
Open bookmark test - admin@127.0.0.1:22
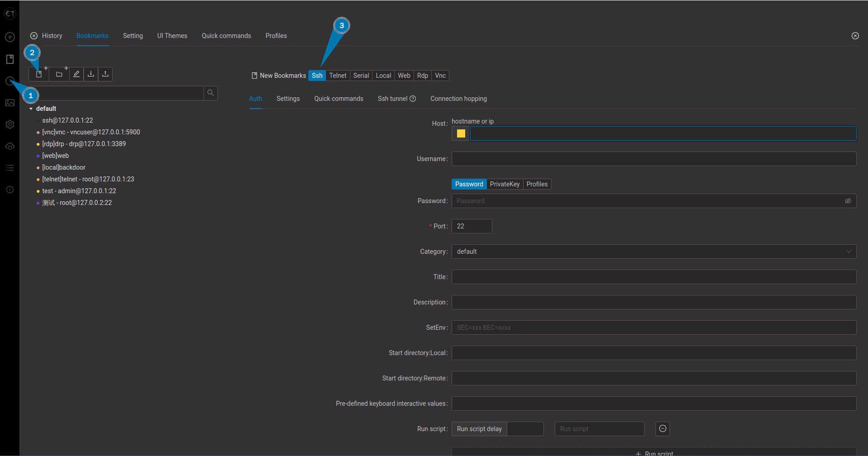(79, 191)
